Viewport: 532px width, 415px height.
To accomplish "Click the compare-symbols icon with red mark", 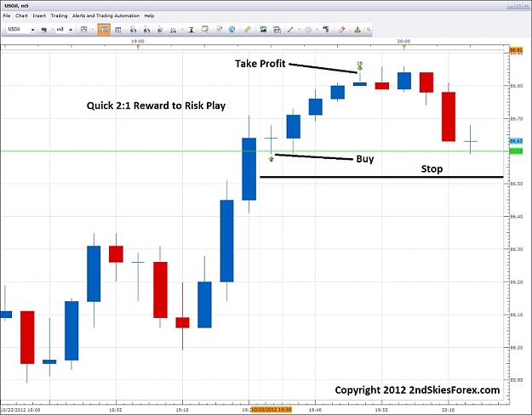I will (x=44, y=30).
